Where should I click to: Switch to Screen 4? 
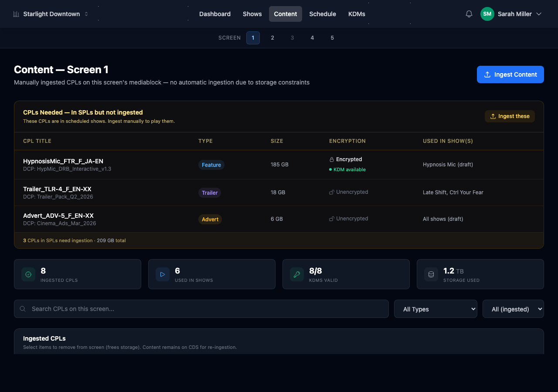point(312,38)
